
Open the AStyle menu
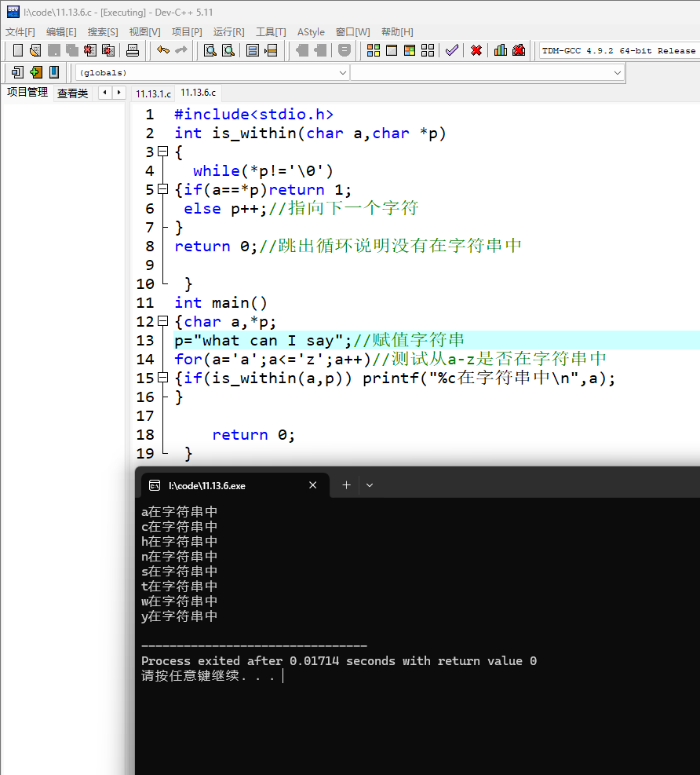click(x=311, y=32)
